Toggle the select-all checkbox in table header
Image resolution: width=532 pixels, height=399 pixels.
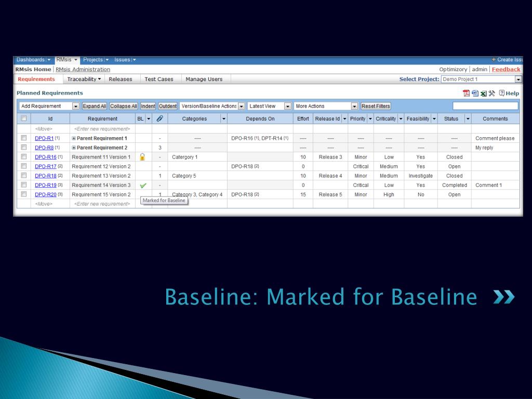pos(24,118)
